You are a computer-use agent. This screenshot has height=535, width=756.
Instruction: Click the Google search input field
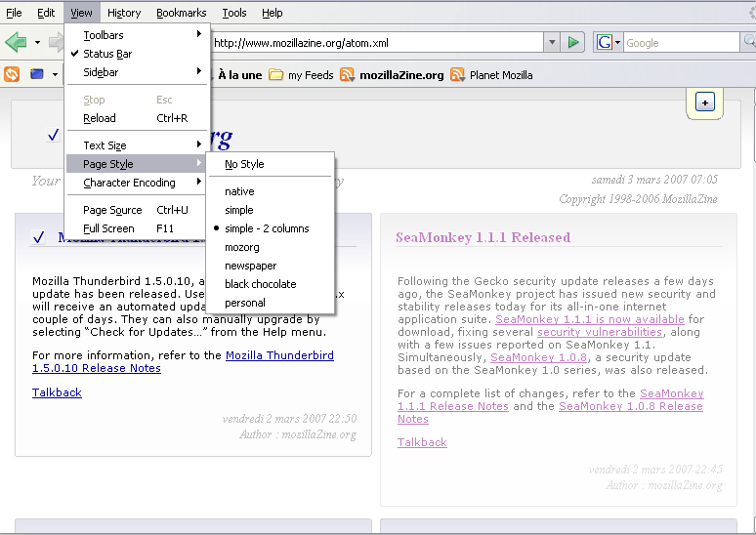point(681,42)
